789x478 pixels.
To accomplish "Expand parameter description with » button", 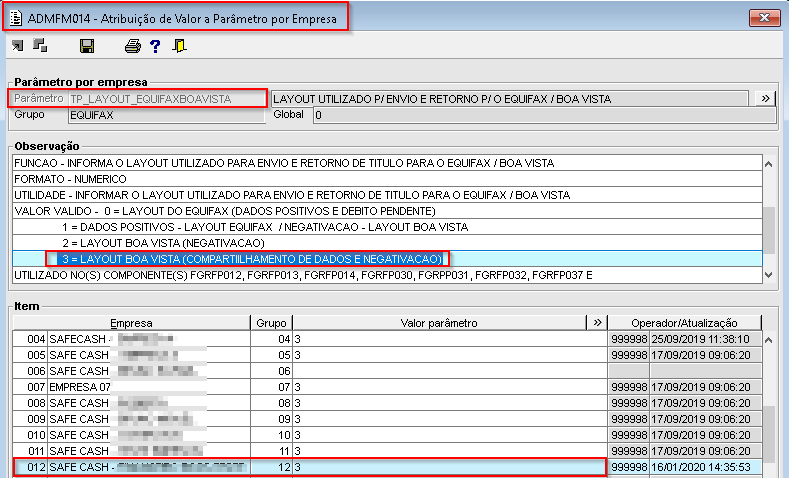I will coord(765,99).
